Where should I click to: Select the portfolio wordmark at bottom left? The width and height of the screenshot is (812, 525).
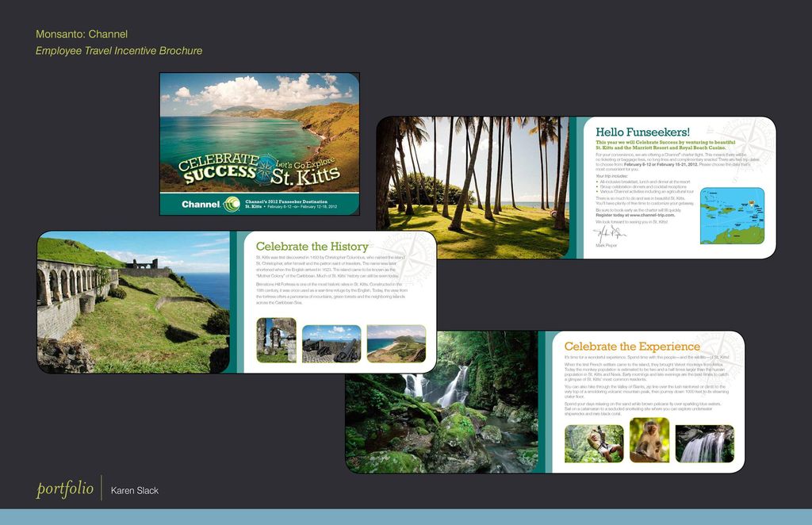(66, 488)
